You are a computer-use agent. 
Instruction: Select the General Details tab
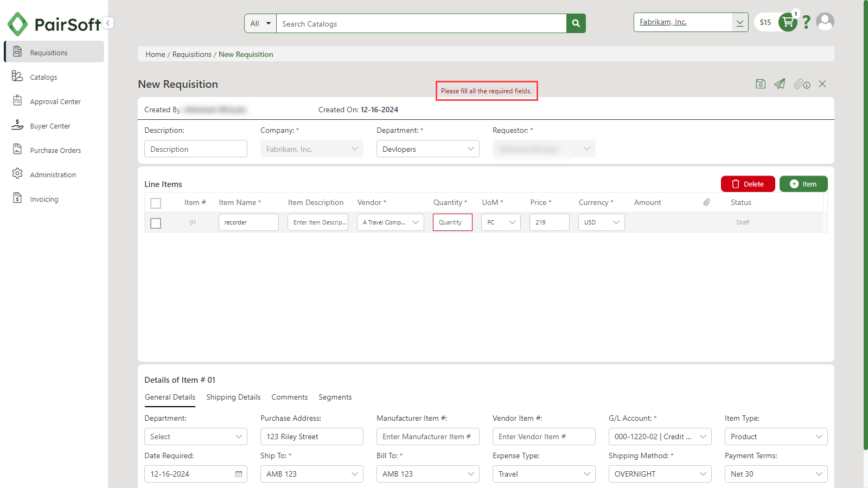170,397
